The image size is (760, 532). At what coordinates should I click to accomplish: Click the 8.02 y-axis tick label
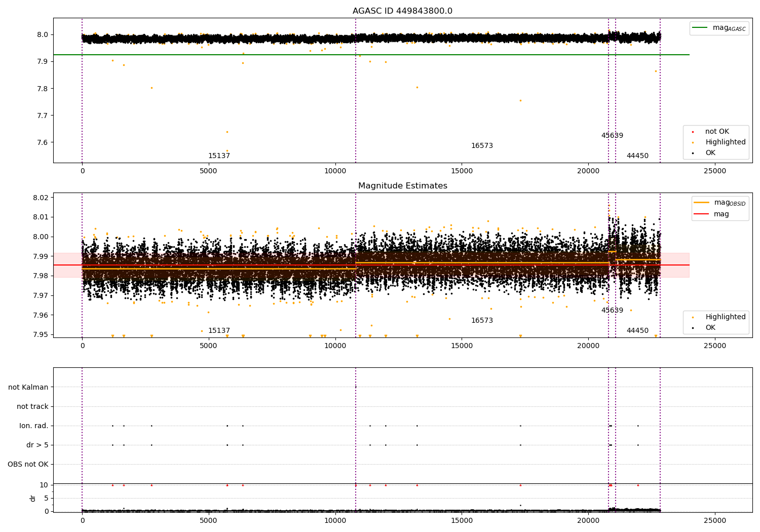pyautogui.click(x=40, y=198)
